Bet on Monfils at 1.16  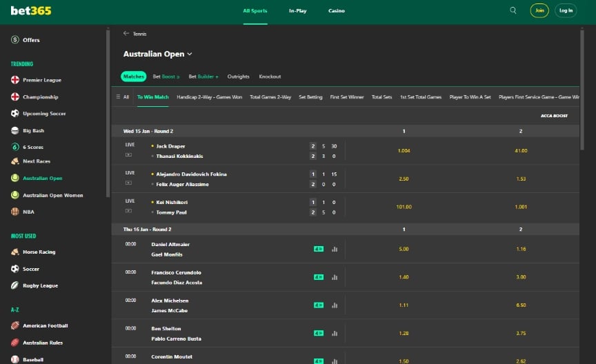tap(521, 250)
